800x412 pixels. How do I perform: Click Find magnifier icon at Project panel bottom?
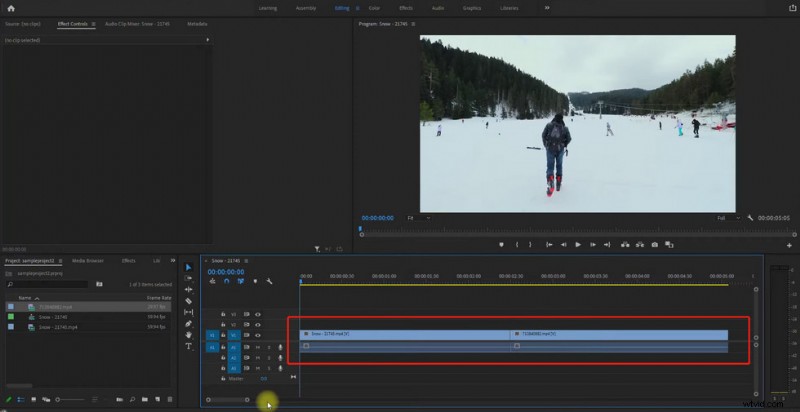132,399
